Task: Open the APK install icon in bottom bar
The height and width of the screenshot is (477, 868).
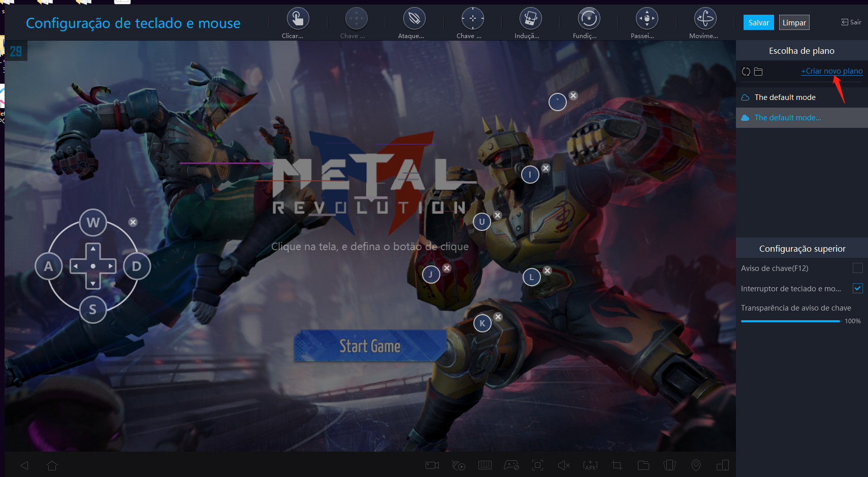Action: click(590, 465)
